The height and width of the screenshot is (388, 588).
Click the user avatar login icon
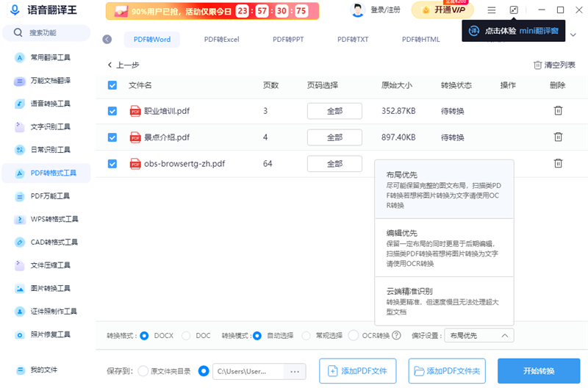358,10
